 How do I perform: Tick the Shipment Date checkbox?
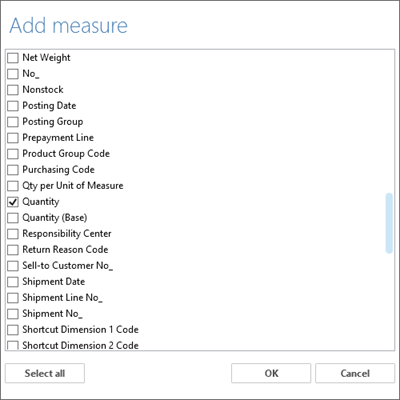13,282
